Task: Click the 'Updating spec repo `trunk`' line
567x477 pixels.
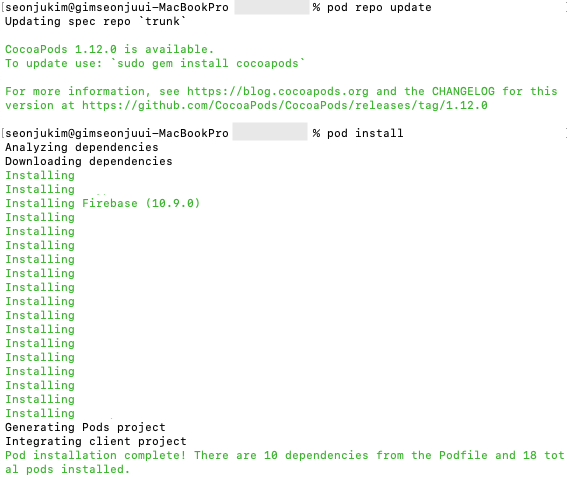Action: pos(95,22)
